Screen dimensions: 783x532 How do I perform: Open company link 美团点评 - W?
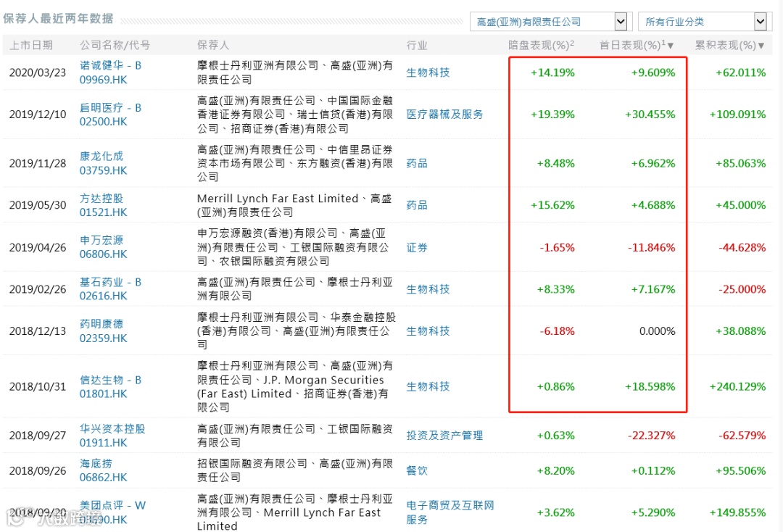tap(112, 506)
